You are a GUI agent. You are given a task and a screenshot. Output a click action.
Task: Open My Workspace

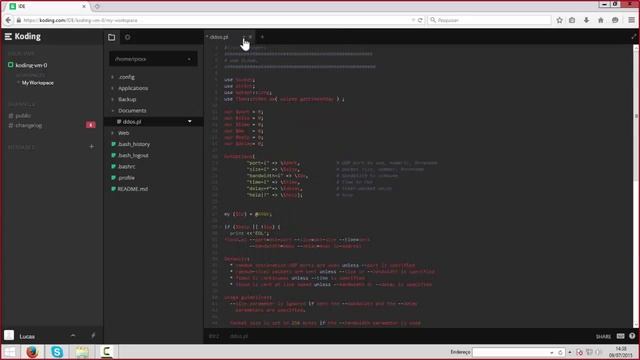pos(38,83)
